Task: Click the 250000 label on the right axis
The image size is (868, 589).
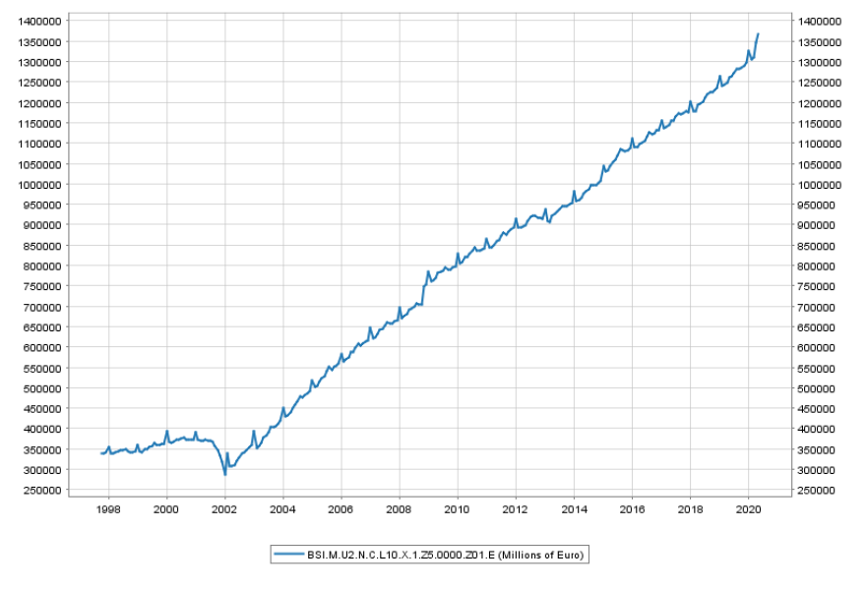Action: coord(817,491)
